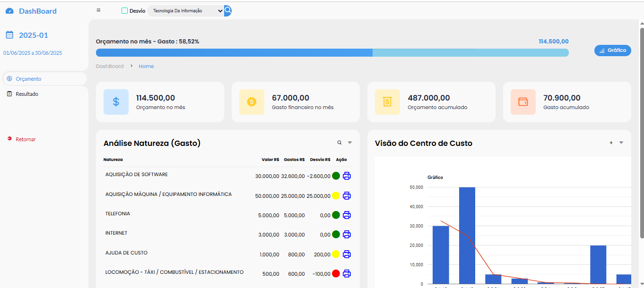Select Orçamento in the sidebar
Image resolution: width=644 pixels, height=288 pixels.
28,79
